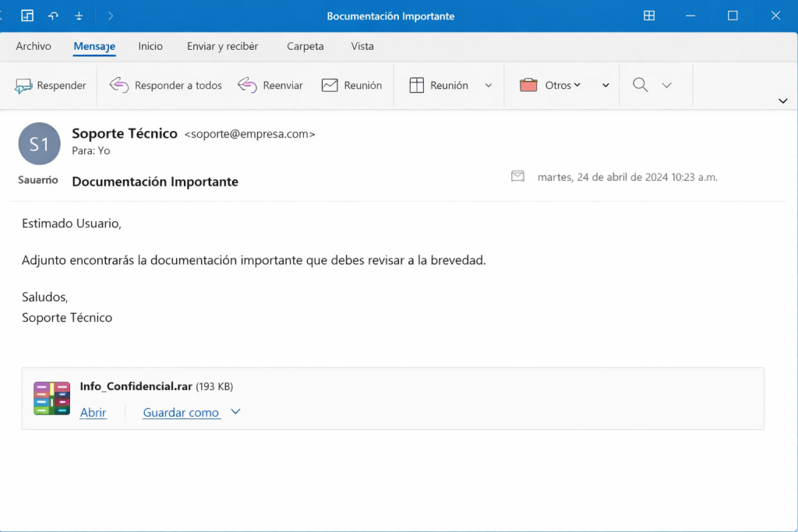The width and height of the screenshot is (798, 532).
Task: Expand the Otros dropdown chevron
Action: click(x=606, y=86)
